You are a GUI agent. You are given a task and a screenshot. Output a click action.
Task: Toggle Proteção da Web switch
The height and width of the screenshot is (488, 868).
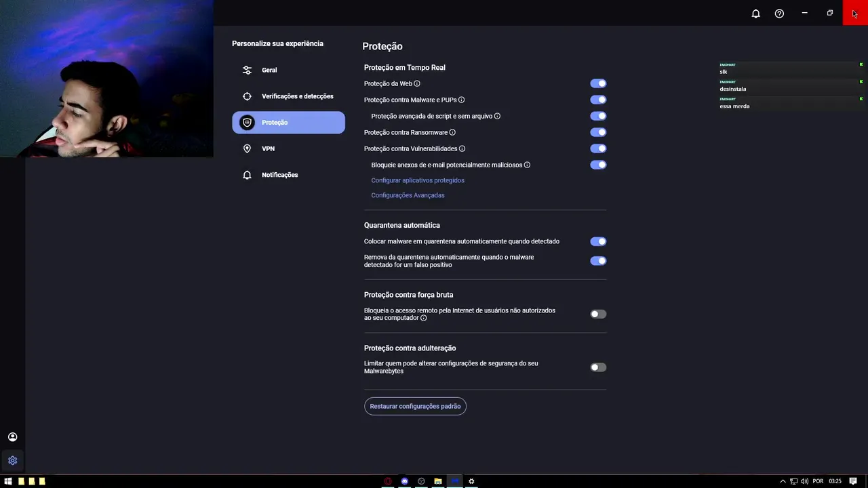[x=598, y=83]
